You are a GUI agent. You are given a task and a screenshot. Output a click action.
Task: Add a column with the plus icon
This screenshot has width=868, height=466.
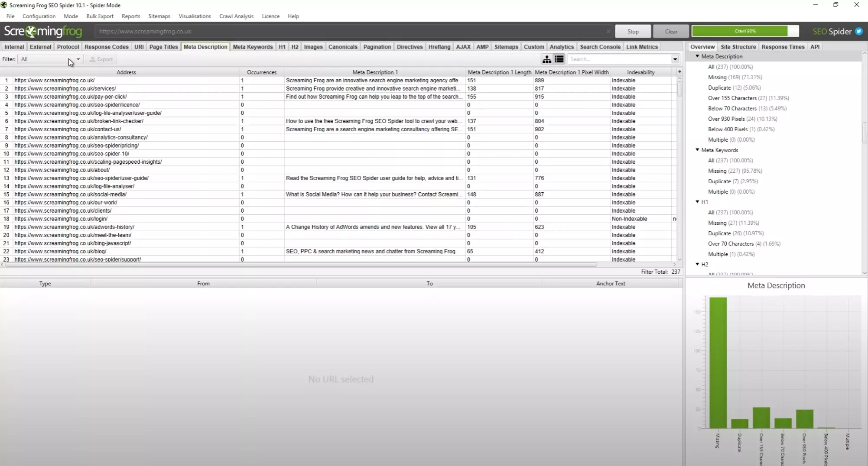679,71
